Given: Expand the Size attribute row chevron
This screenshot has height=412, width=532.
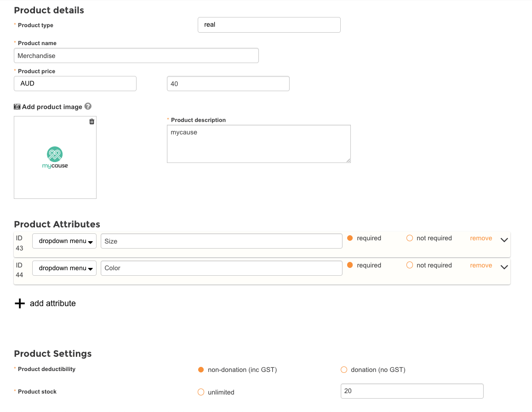Looking at the screenshot, I should click(x=504, y=240).
